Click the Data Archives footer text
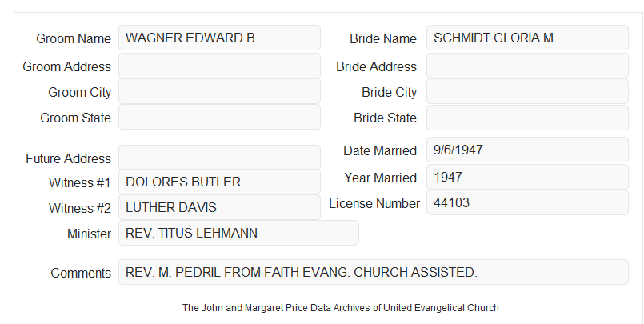This screenshot has height=324, width=644. pos(341,307)
